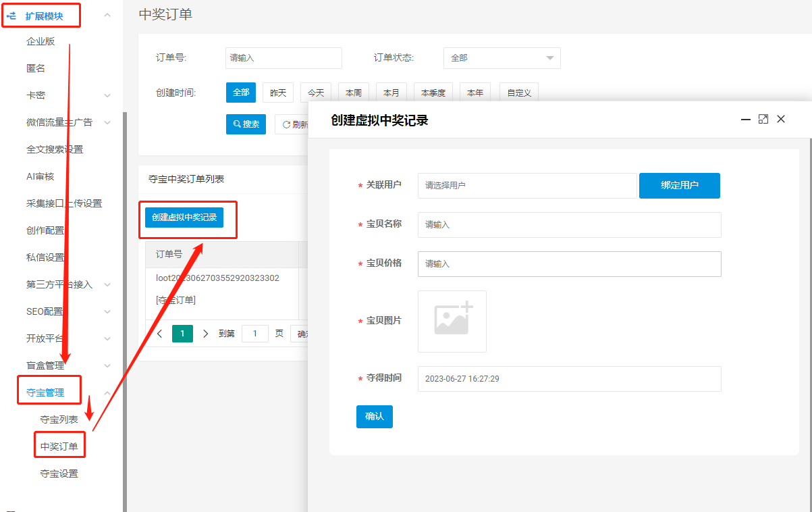Select page 1 in pagination
Viewport: 812px width, 512px height.
[x=183, y=334]
